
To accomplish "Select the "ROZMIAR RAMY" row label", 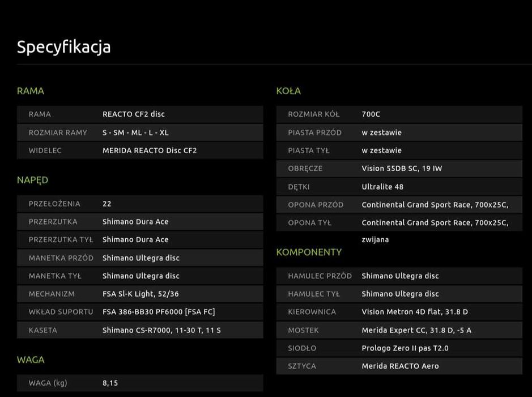I will click(x=58, y=133).
